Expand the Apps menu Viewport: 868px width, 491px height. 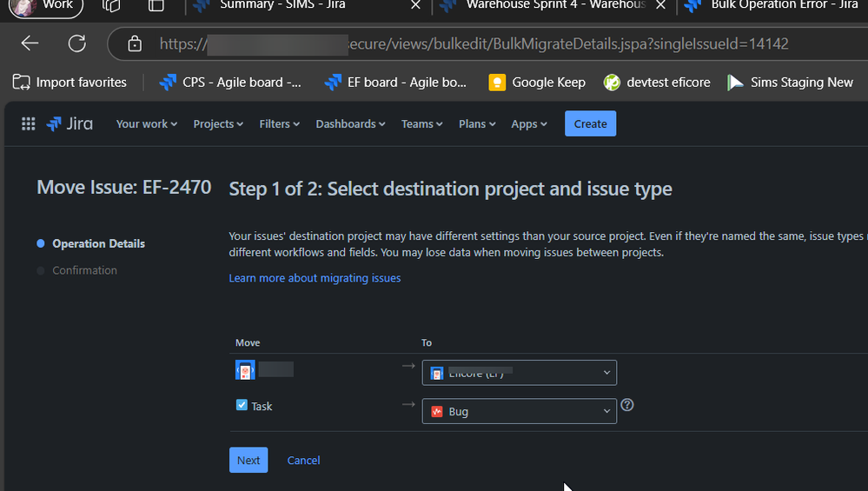(x=529, y=124)
